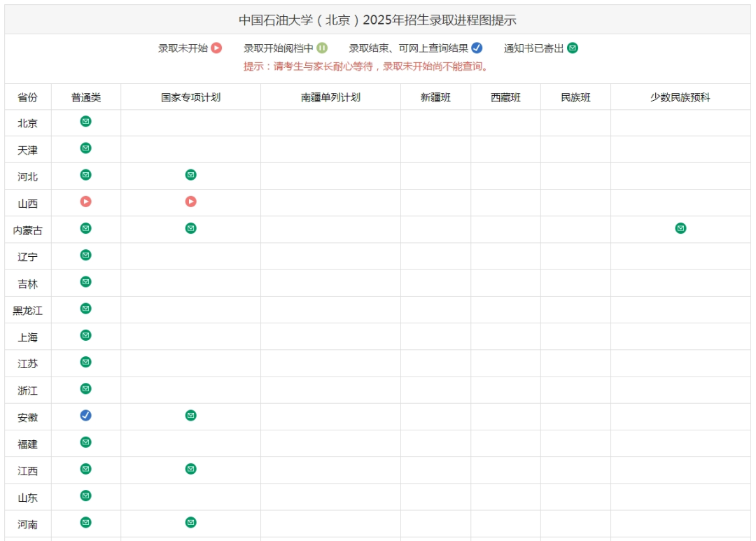
Task: Click the 通知书已寄出 legend envelope icon
Action: pos(573,48)
